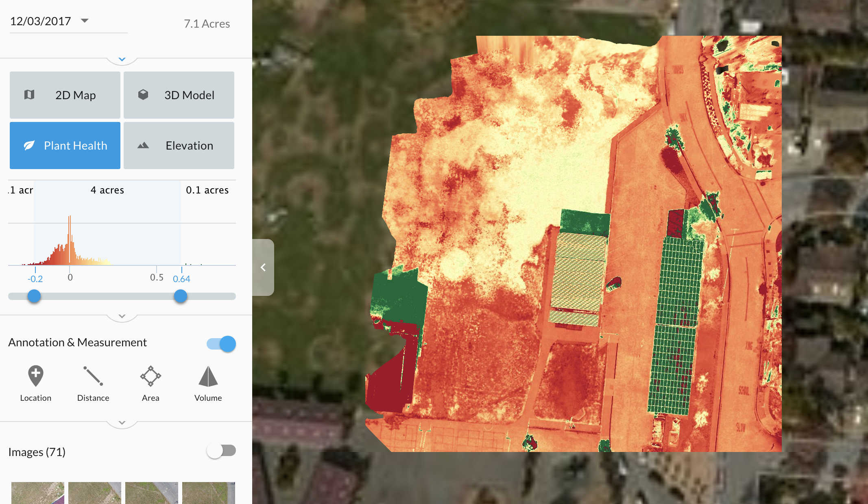Click the 2D Map fold icon

click(29, 95)
